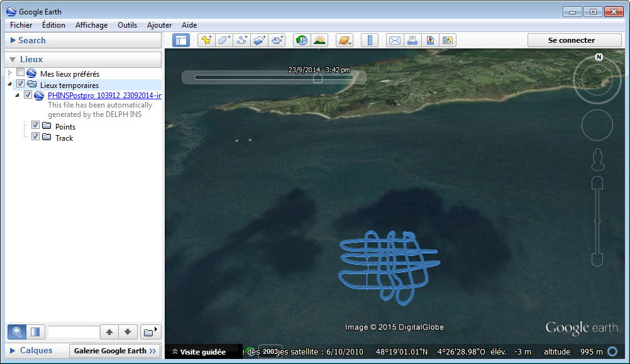Open the planet selector dropdown
The image size is (630, 364).
[345, 40]
